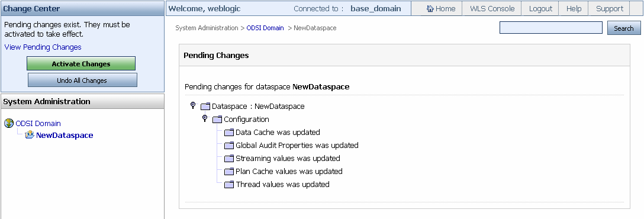Click the Search button

coord(623,28)
